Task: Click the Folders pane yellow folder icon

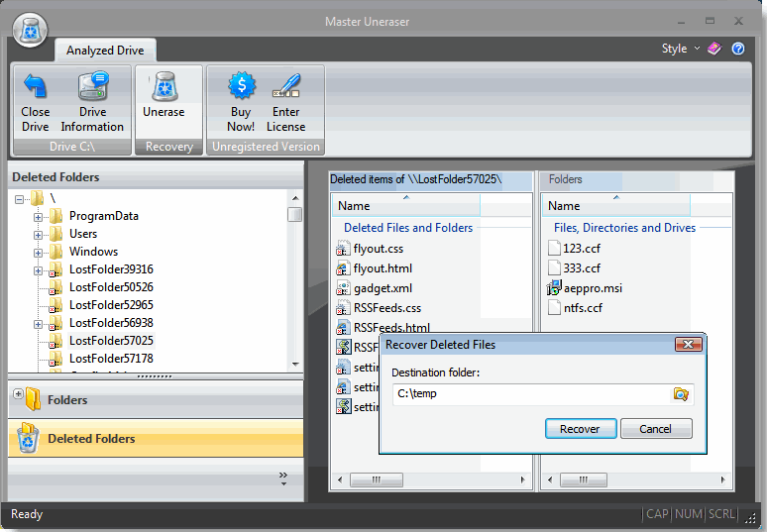Action: pos(34,399)
